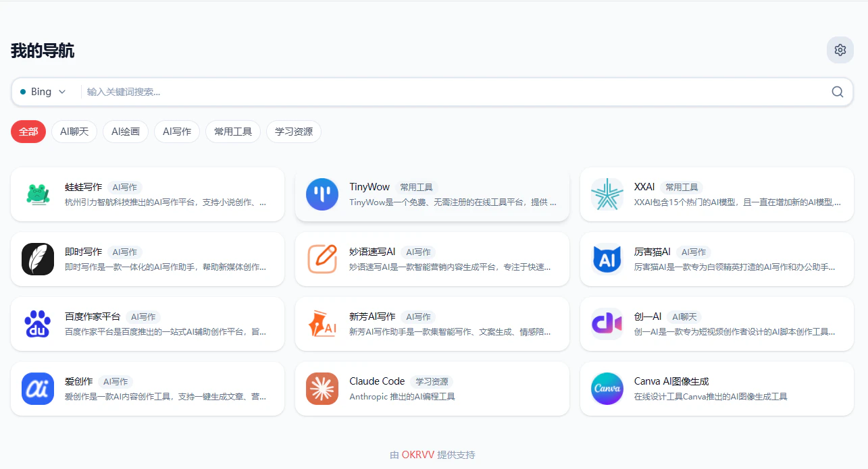
Task: Click the 在线设计工具Canva description text
Action: click(711, 396)
